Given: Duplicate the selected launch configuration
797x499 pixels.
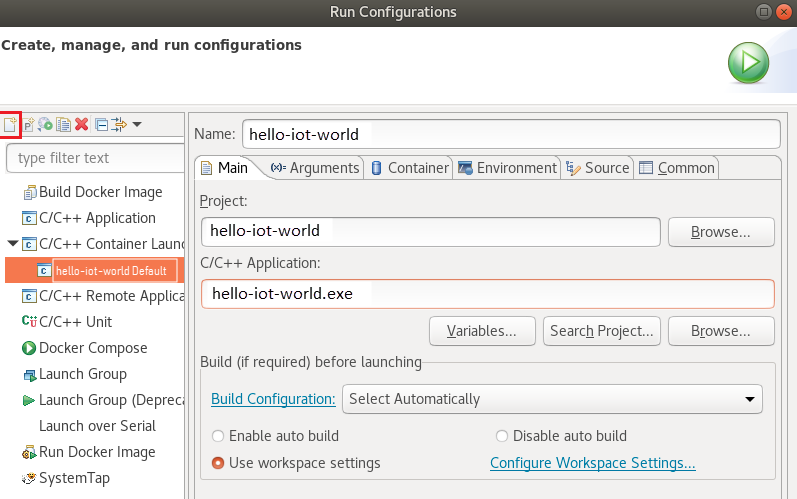Looking at the screenshot, I should (63, 124).
